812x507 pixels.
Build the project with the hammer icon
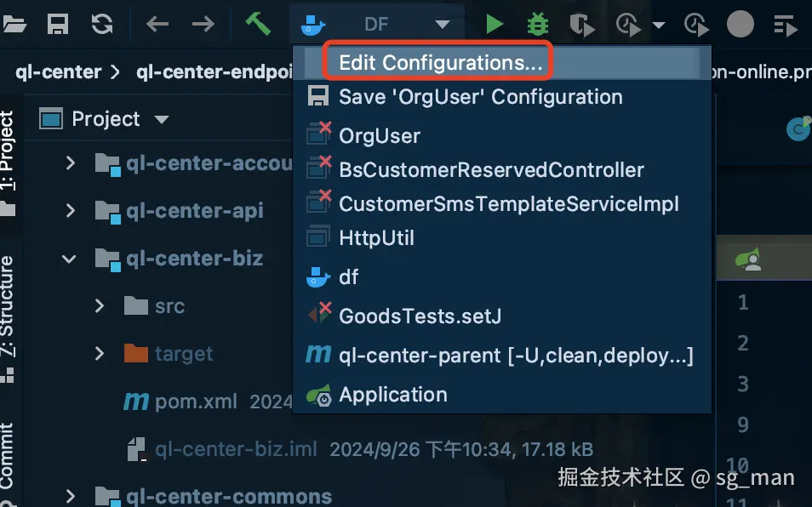(258, 24)
